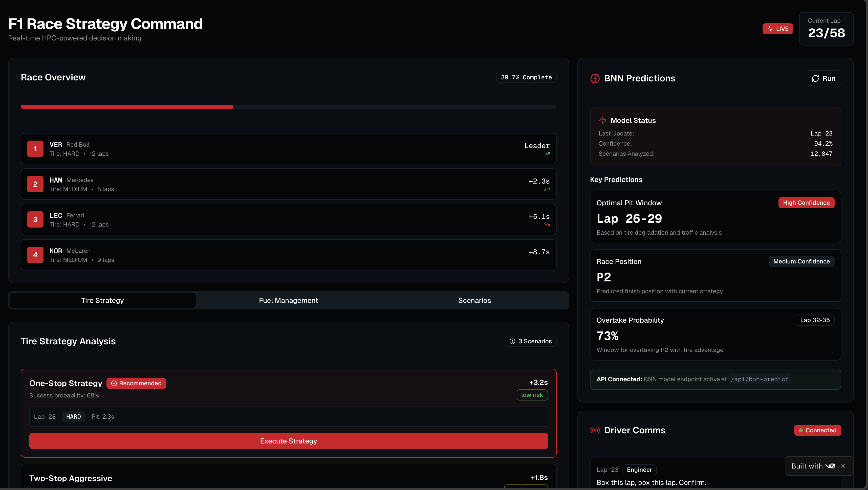Click the BNN Predictions brain icon

(x=595, y=78)
